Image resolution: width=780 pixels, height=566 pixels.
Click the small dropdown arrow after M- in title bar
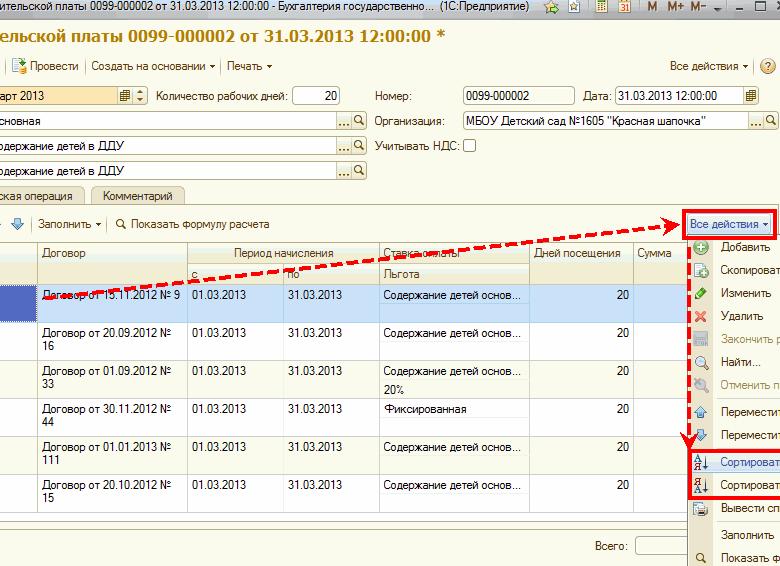[x=718, y=8]
